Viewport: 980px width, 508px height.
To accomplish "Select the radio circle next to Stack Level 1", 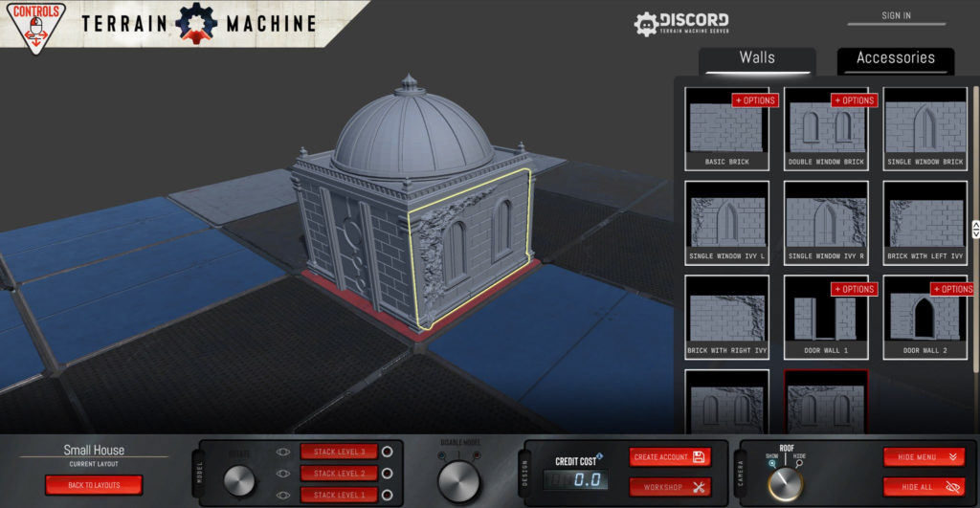I will point(388,495).
